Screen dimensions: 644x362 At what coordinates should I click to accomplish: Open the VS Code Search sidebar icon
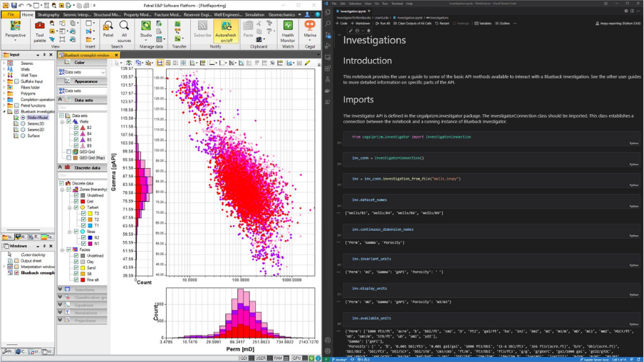(x=327, y=24)
